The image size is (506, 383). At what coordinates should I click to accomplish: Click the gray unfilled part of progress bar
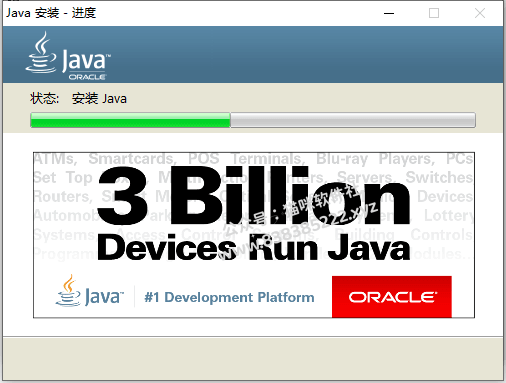pyautogui.click(x=353, y=120)
